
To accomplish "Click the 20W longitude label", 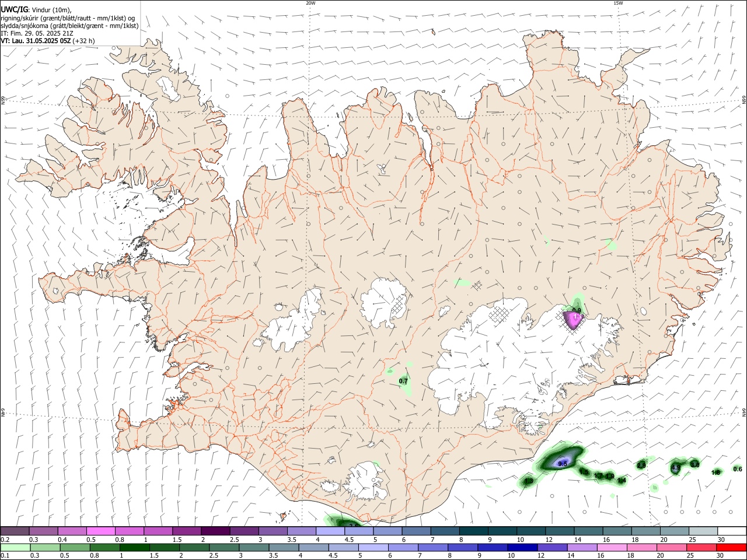I will click(x=310, y=3).
